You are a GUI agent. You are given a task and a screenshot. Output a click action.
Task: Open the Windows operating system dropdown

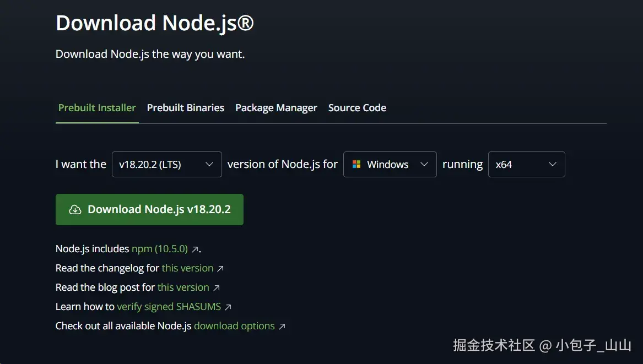[x=390, y=164]
